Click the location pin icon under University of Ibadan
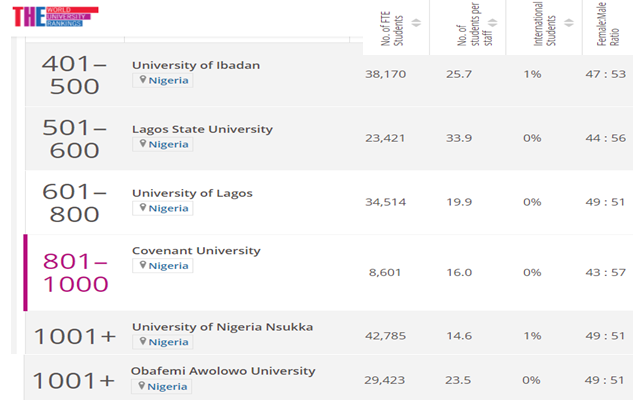 click(143, 81)
